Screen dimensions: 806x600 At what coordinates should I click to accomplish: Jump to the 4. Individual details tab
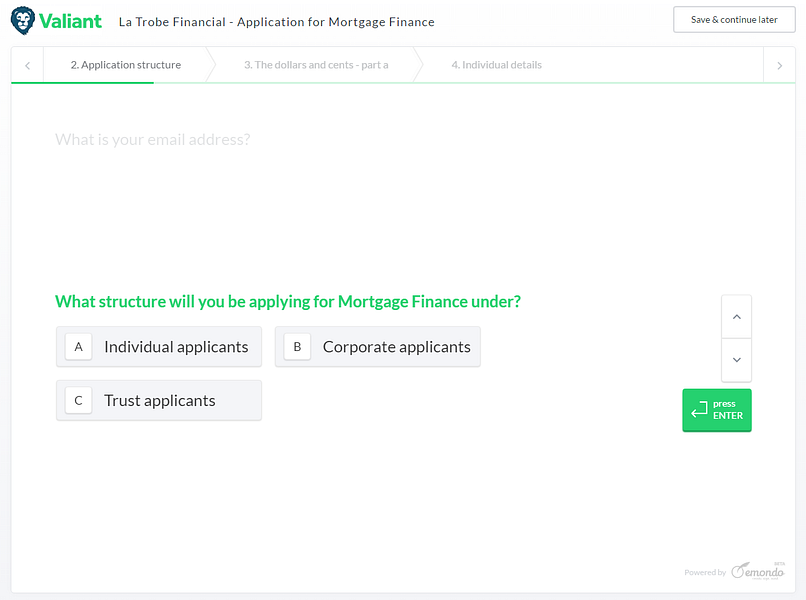pos(496,65)
